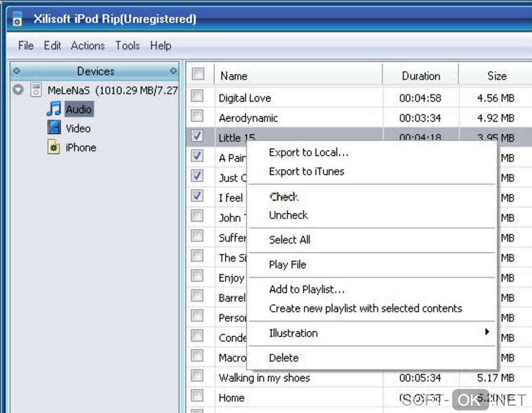This screenshot has height=413, width=532.
Task: Choose Export to Local from context menu
Action: tap(308, 152)
